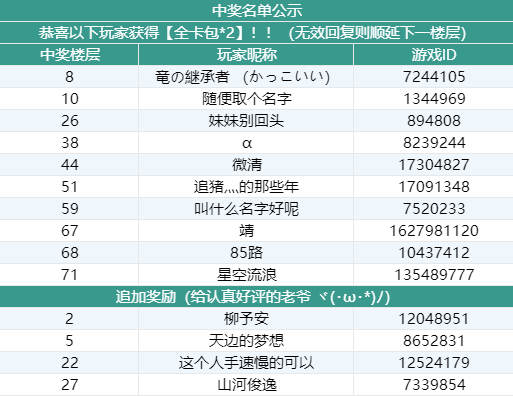Click floor number '8' cell
The image size is (513, 396).
point(69,77)
